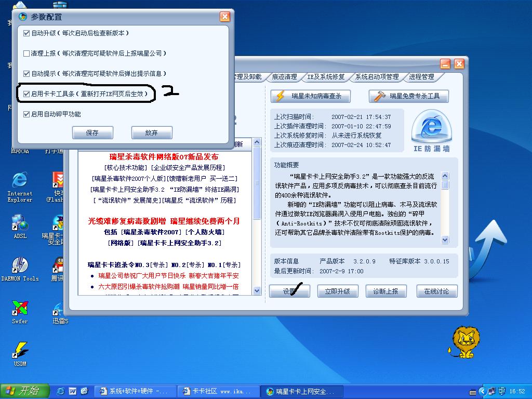The image size is (532, 399).
Task: Launch Word from quick launch bar
Action: (x=73, y=391)
